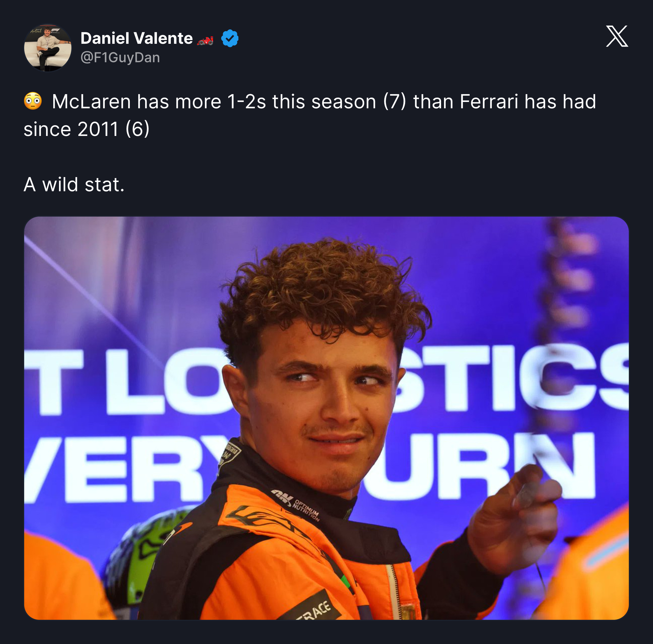
Task: Click the flushed face emoji in tweet
Action: tap(33, 101)
